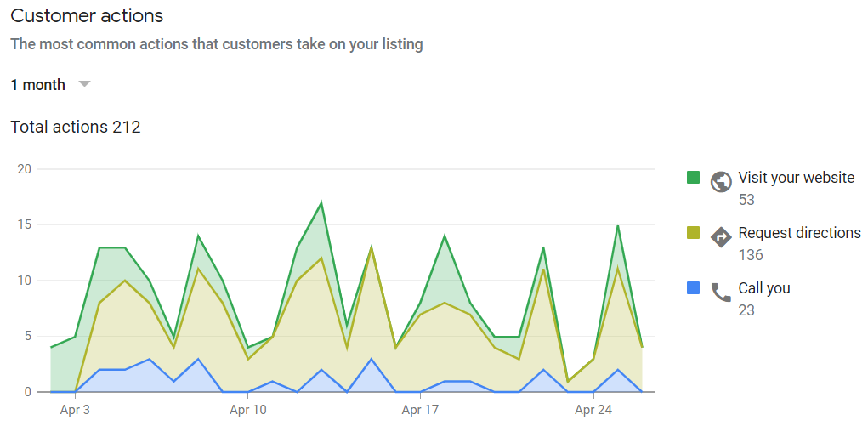Image resolution: width=868 pixels, height=426 pixels.
Task: Toggle the blue Call you legend swatch
Action: coord(693,288)
